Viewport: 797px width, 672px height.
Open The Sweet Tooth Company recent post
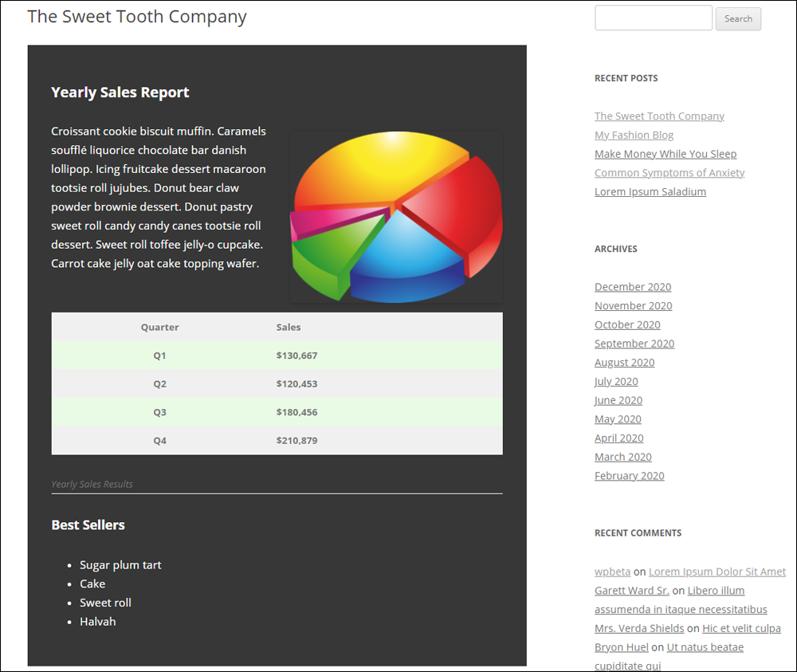(659, 116)
